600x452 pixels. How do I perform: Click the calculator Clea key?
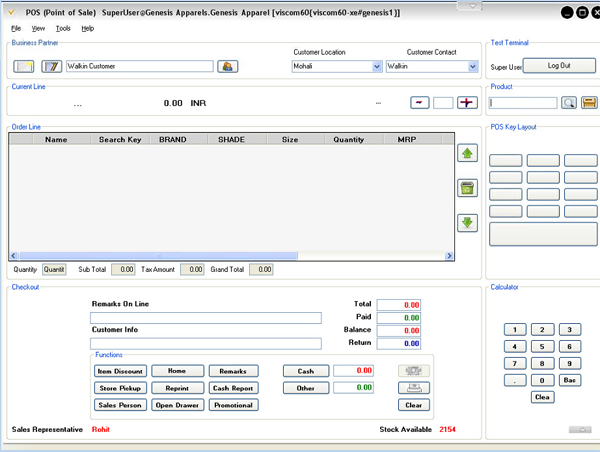click(542, 397)
